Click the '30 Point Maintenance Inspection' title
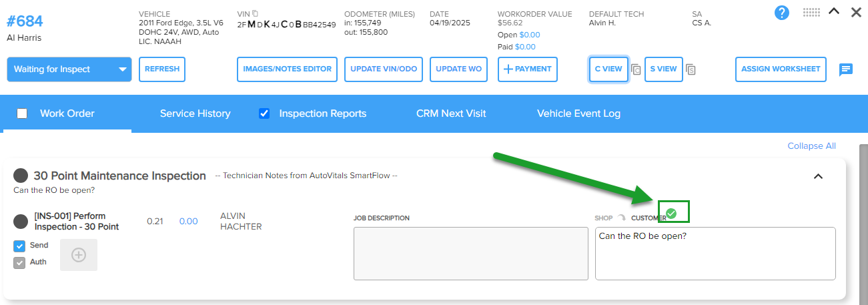 pos(119,176)
